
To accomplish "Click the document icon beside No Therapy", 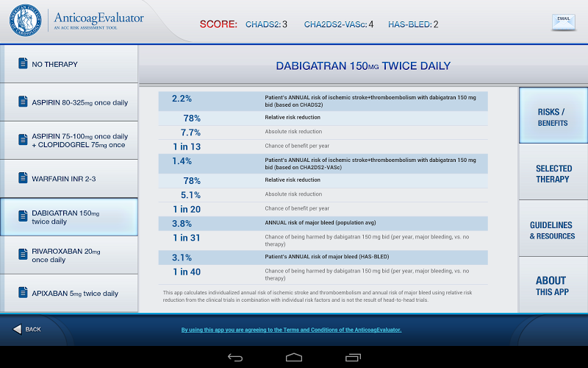I will click(x=23, y=63).
